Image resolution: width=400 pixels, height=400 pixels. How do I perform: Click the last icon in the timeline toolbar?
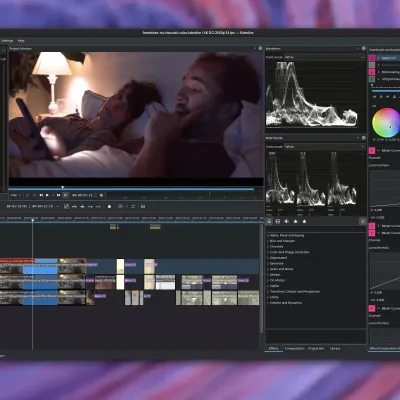(143, 207)
